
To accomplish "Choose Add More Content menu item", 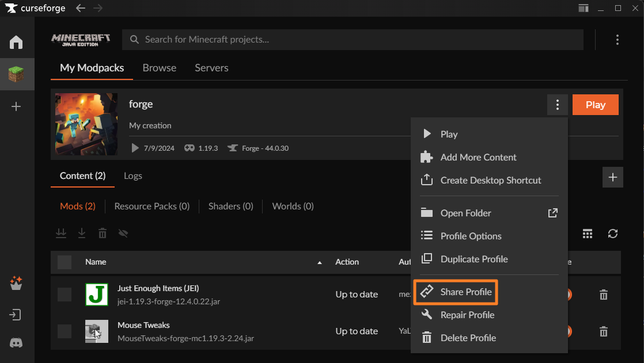I will click(x=489, y=157).
